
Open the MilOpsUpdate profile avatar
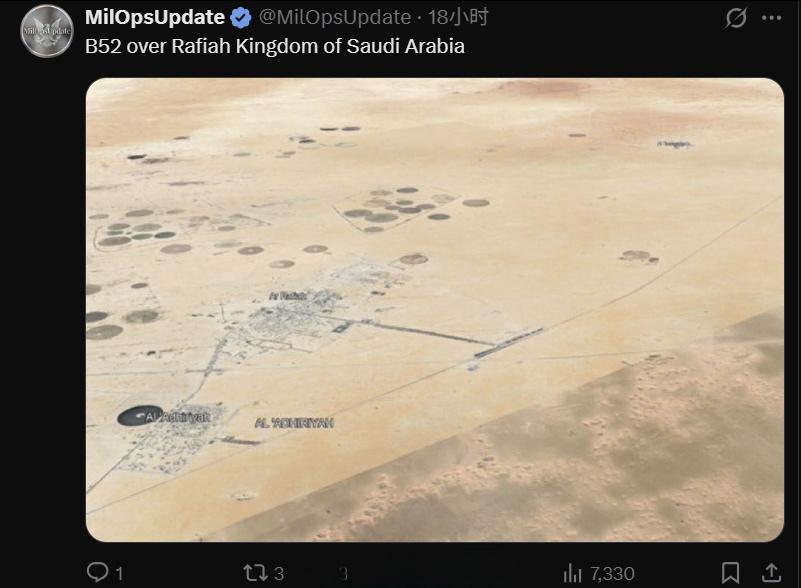(46, 31)
